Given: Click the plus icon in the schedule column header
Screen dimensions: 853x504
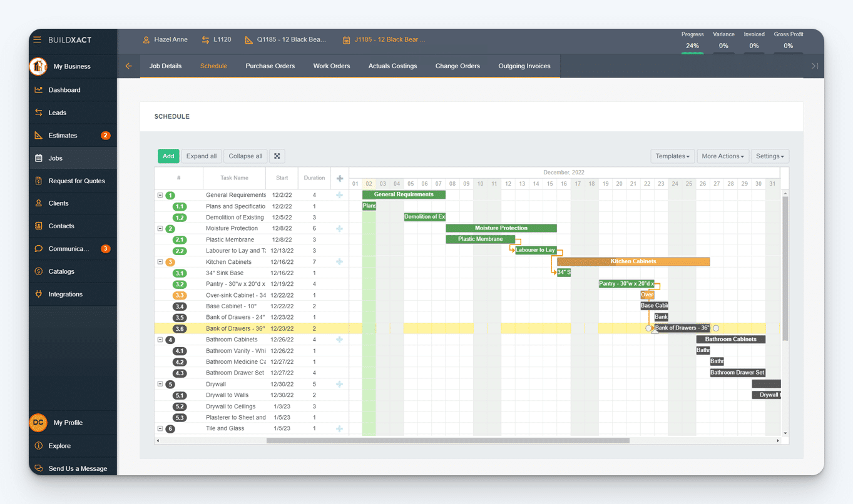Looking at the screenshot, I should point(339,178).
